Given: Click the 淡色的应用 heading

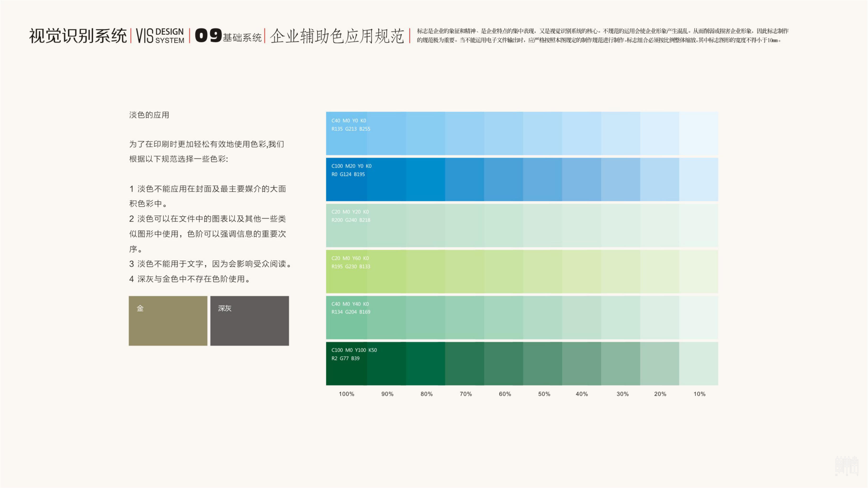Looking at the screenshot, I should pos(149,115).
